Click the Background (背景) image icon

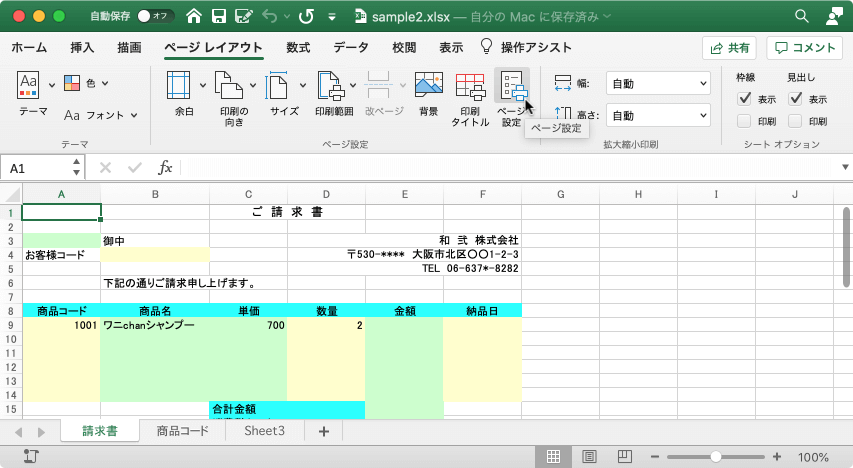[429, 85]
